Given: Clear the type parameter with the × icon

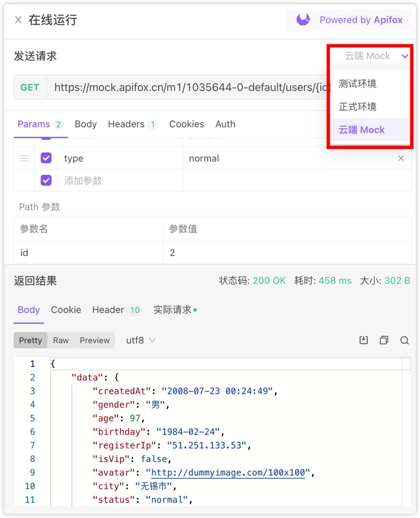Looking at the screenshot, I should [x=401, y=158].
